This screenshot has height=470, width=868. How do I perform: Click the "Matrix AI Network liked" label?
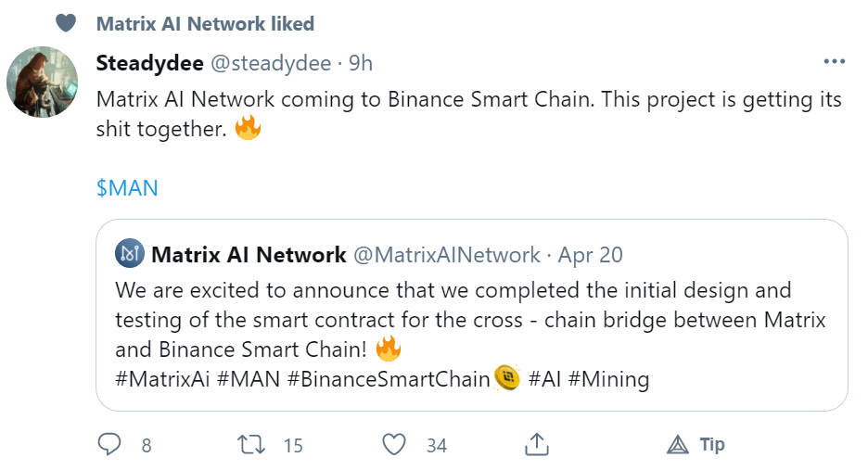pyautogui.click(x=205, y=23)
